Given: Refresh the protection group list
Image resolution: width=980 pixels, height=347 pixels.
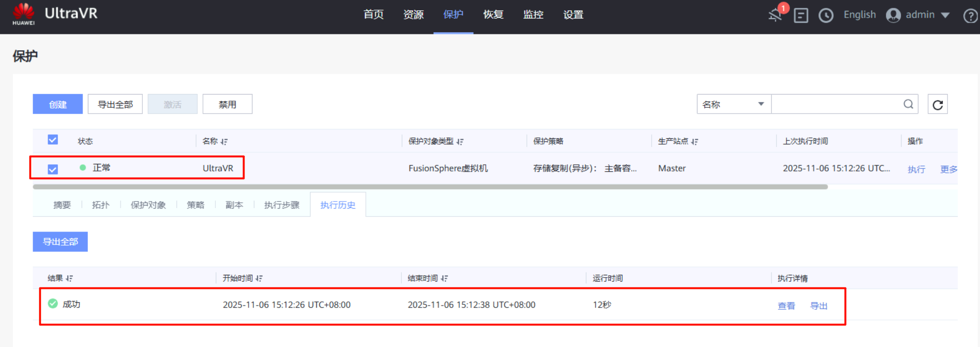Looking at the screenshot, I should [938, 104].
